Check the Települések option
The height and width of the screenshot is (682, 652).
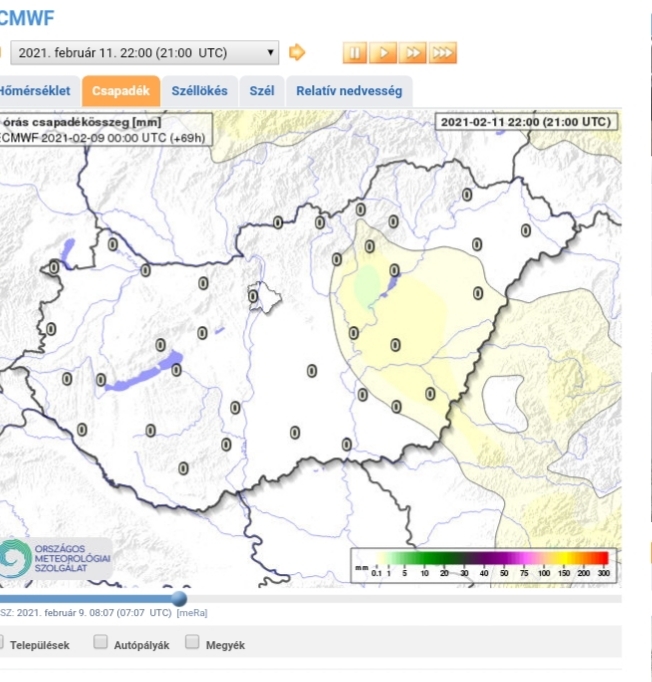pos(3,643)
